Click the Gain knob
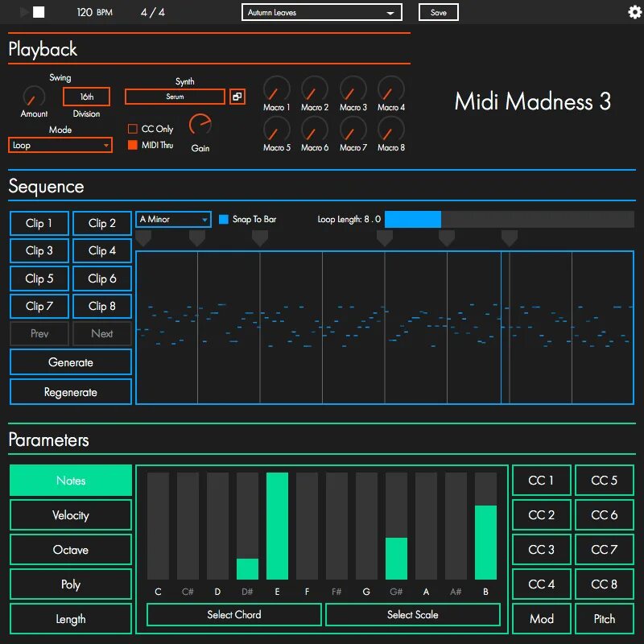The image size is (644, 644). [200, 126]
